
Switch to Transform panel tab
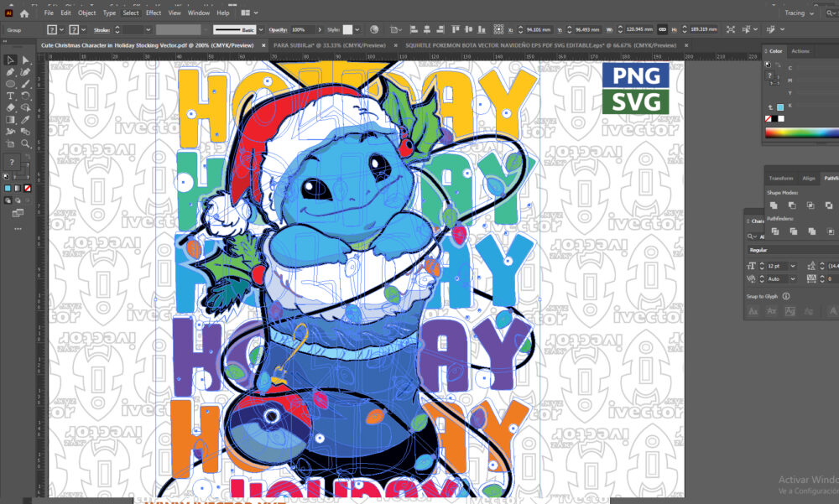[x=780, y=178]
